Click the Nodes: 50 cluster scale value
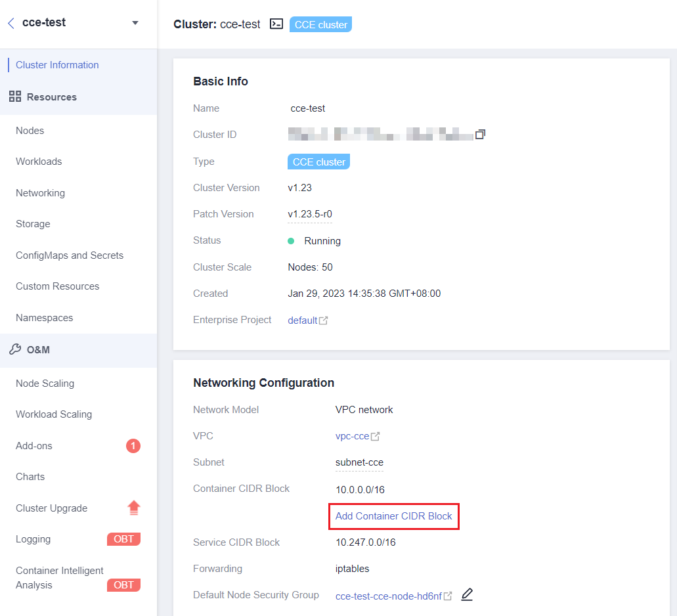677x616 pixels. point(310,267)
